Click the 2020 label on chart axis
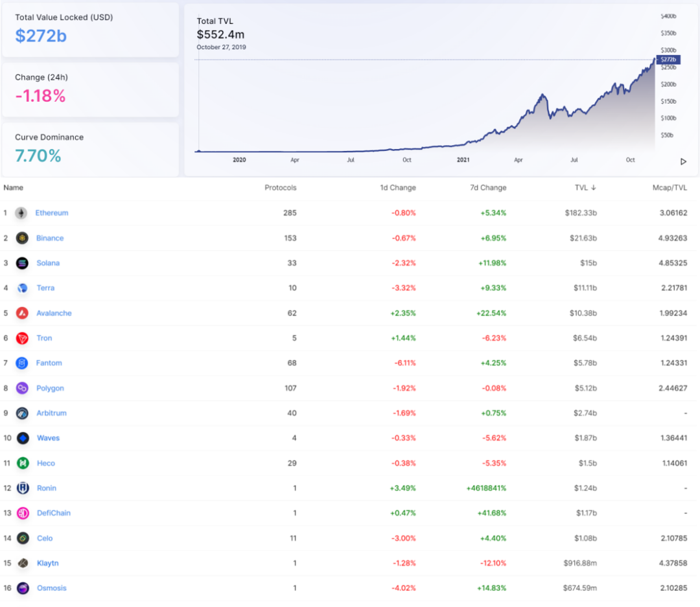 (x=239, y=160)
